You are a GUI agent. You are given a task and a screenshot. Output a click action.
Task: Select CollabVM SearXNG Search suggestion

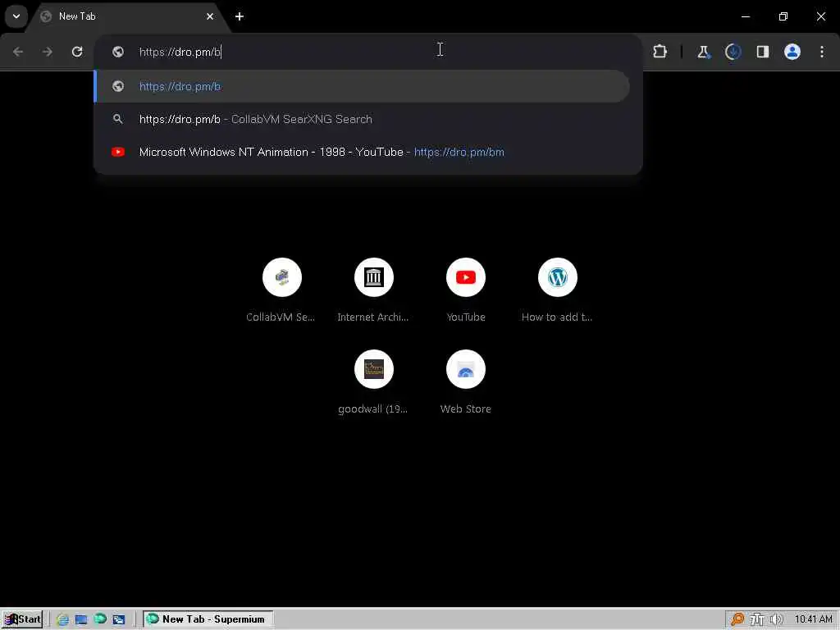click(x=362, y=119)
